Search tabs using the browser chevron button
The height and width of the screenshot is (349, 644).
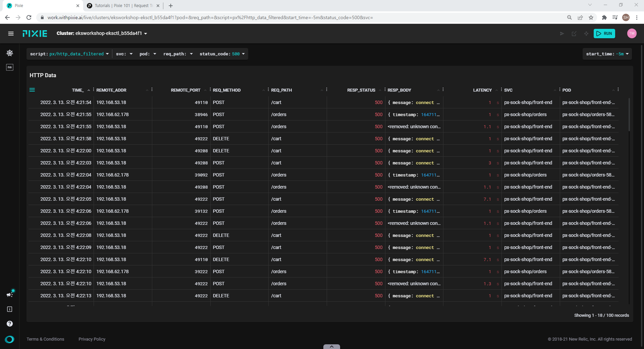click(x=590, y=5)
